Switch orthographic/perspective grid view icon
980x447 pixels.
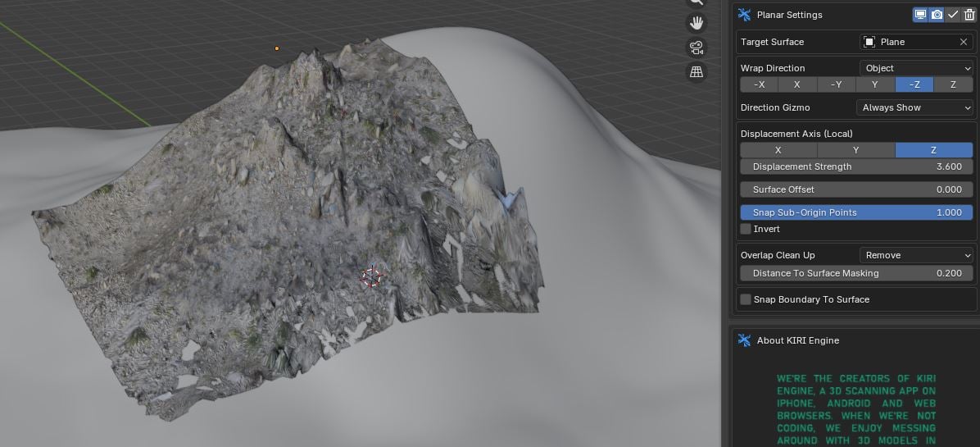pos(696,72)
